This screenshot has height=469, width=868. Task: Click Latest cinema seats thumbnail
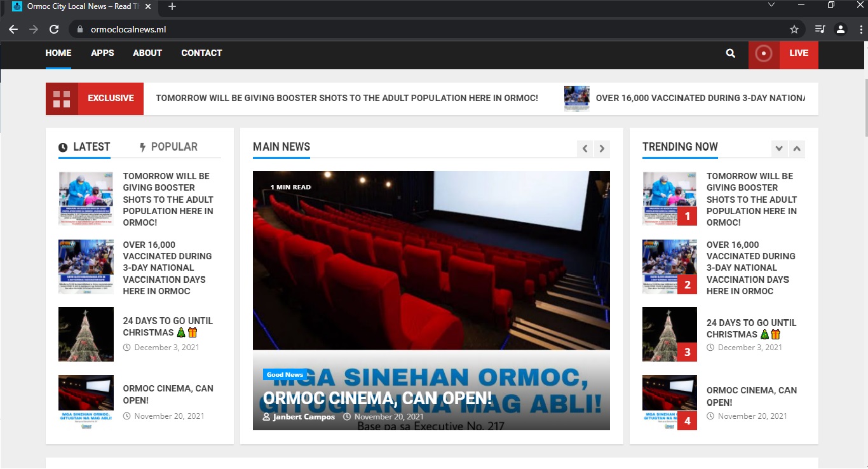pos(86,402)
